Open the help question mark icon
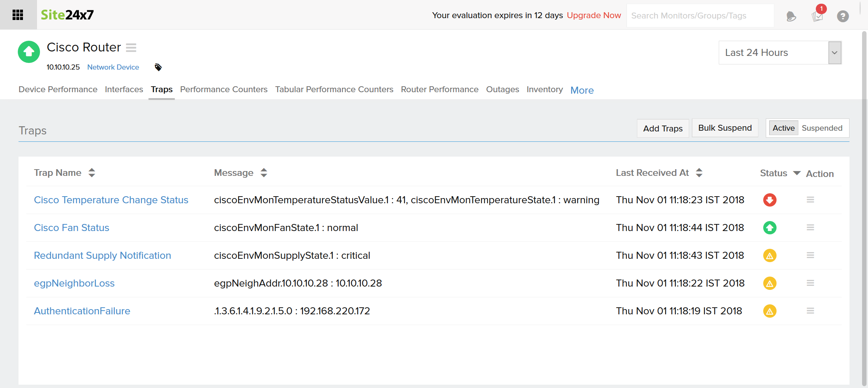Screen dimensions: 868x388 pos(843,16)
